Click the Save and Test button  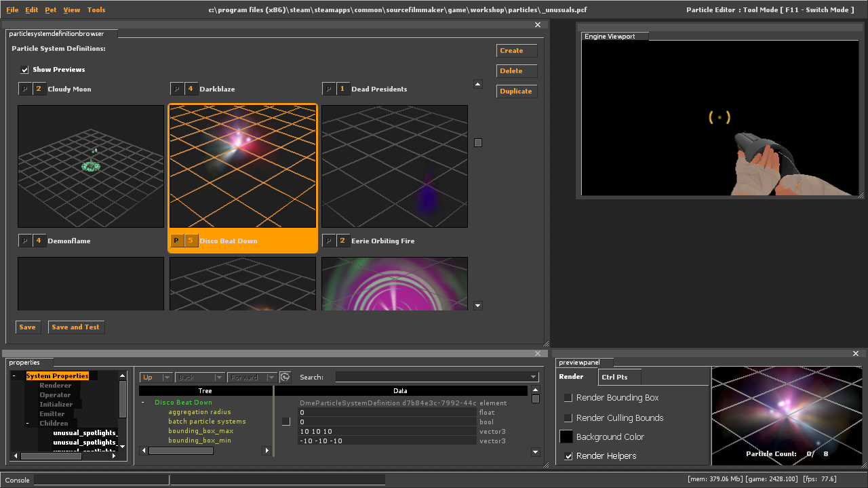[75, 327]
